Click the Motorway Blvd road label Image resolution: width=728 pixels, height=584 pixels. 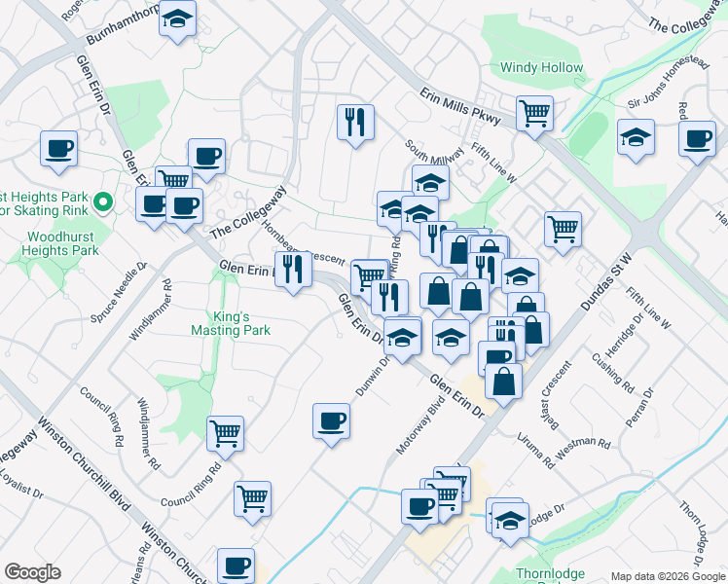coord(420,425)
